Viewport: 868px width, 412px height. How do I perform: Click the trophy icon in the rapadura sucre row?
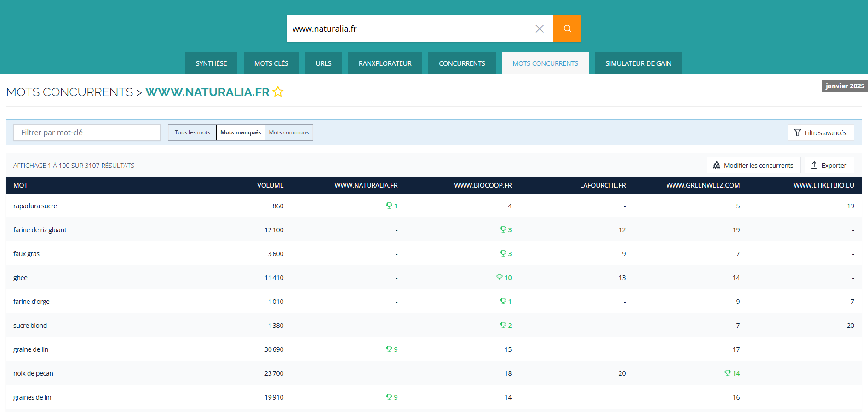pos(389,206)
